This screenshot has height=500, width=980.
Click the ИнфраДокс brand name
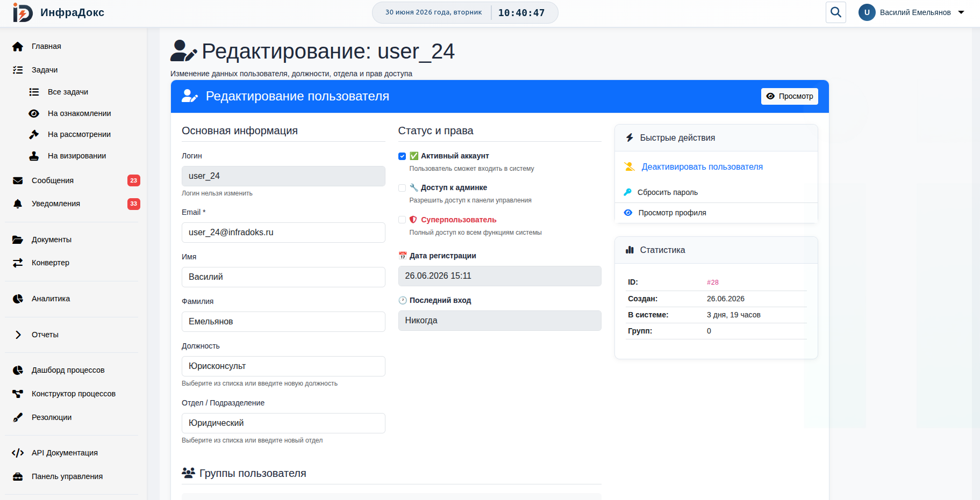(72, 12)
